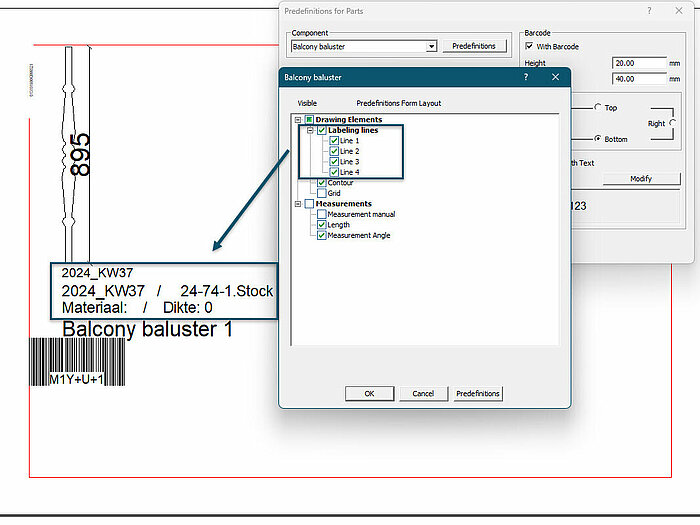Open the Component dropdown arrow
This screenshot has height=525, width=700.
(431, 46)
